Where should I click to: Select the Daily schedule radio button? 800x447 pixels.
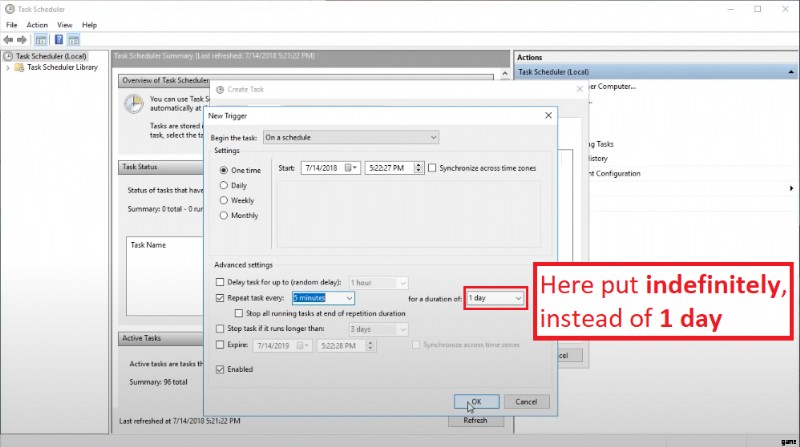pyautogui.click(x=223, y=185)
